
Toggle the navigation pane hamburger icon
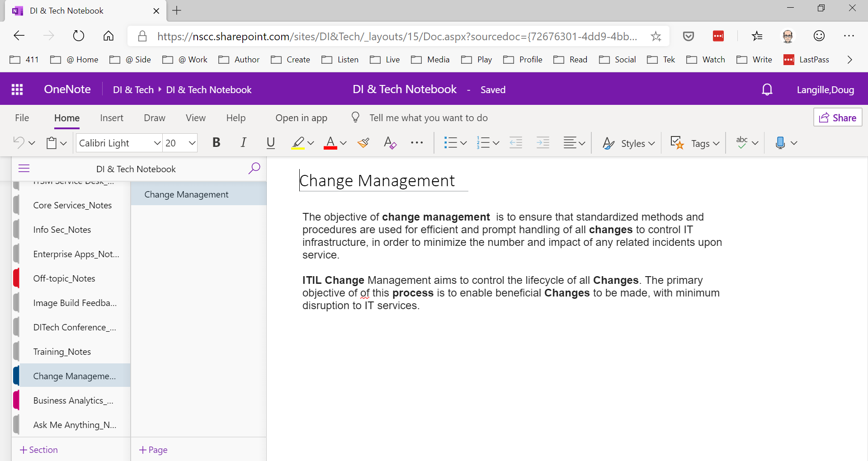(24, 169)
